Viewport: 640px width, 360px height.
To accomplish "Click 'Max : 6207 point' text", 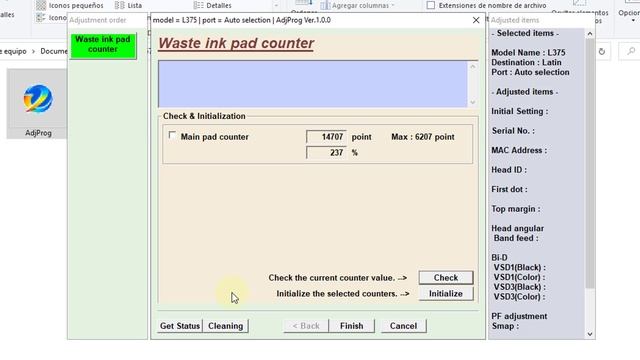I will point(423,137).
